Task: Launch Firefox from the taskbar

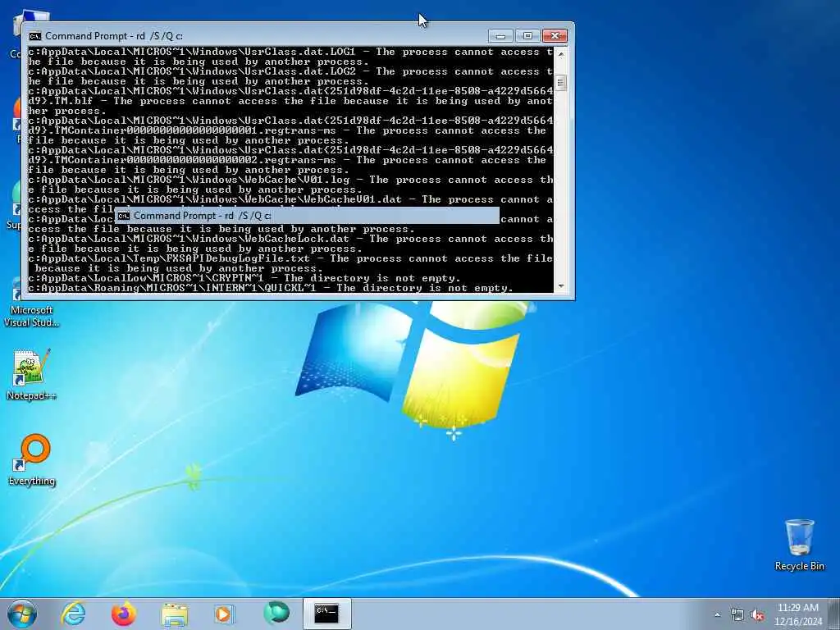Action: coord(123,614)
